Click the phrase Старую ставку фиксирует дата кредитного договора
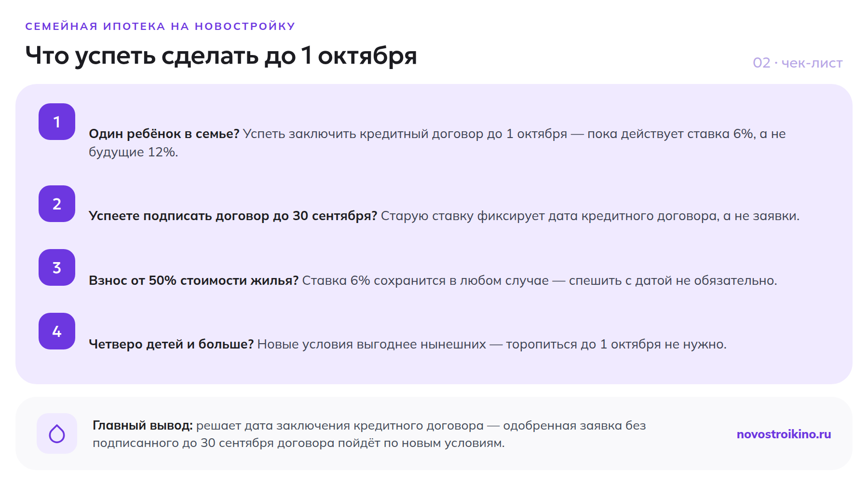 point(549,216)
